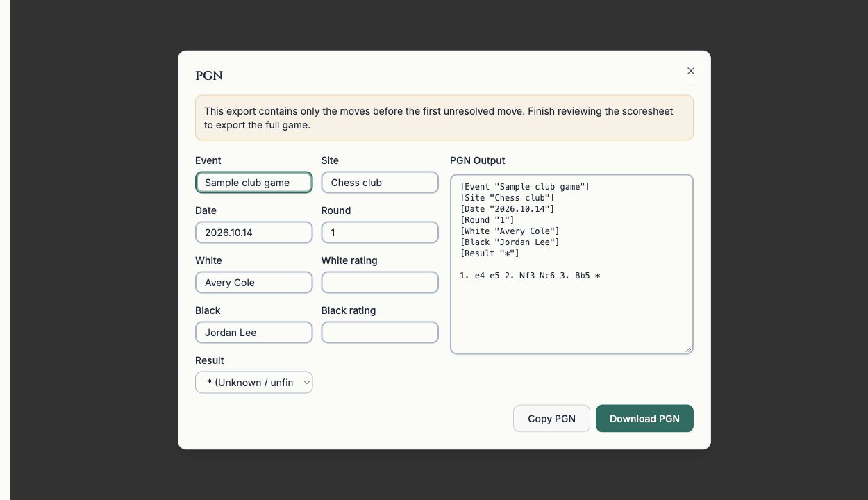Click the unresolved-move warning banner text

point(438,118)
